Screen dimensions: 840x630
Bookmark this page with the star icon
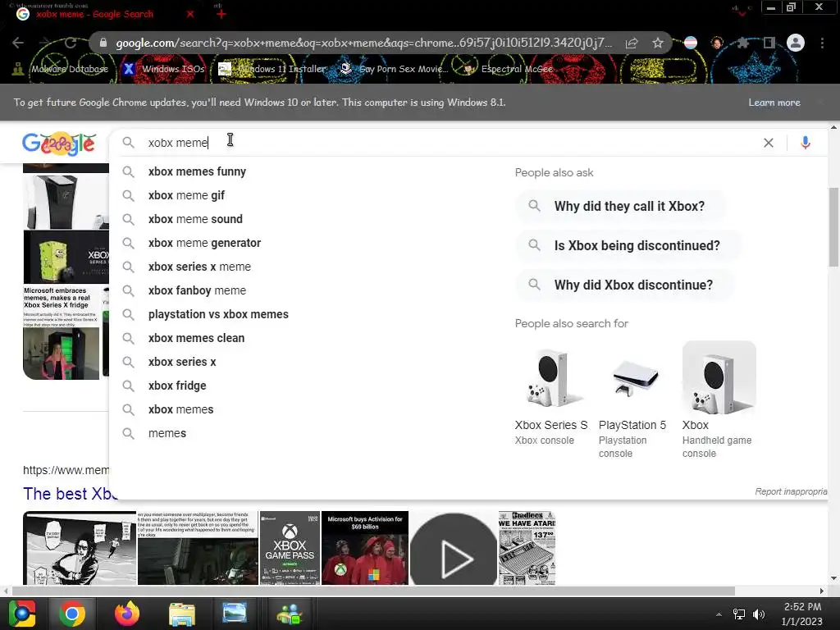pos(658,43)
